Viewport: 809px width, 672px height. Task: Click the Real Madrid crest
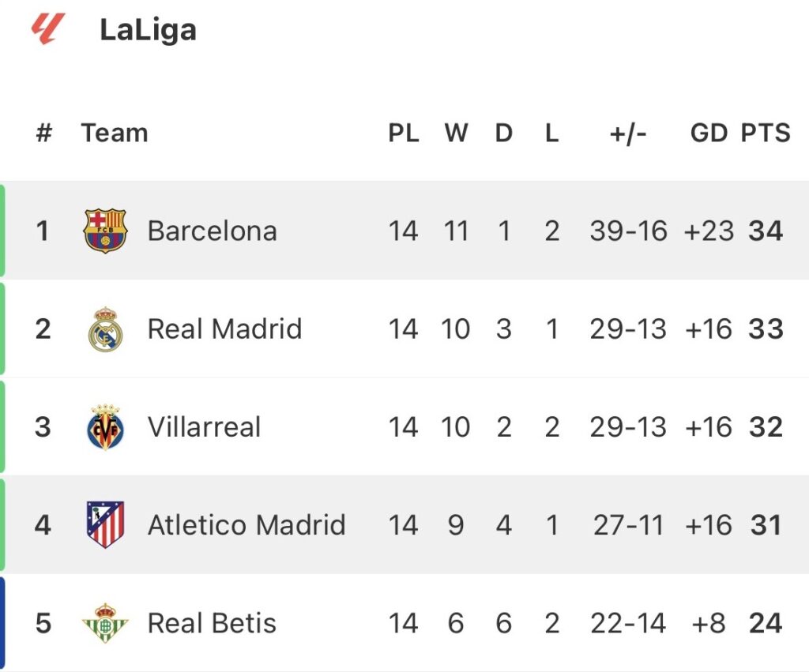(105, 328)
